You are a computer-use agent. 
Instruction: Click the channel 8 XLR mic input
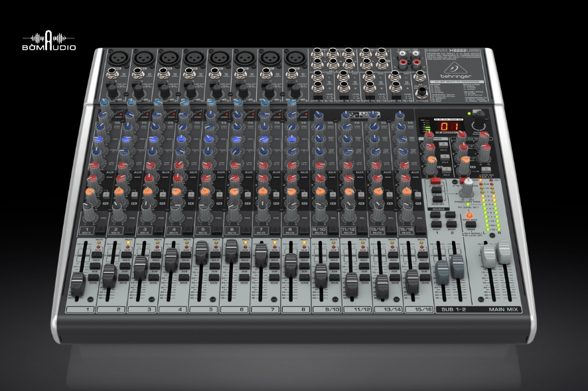(295, 58)
